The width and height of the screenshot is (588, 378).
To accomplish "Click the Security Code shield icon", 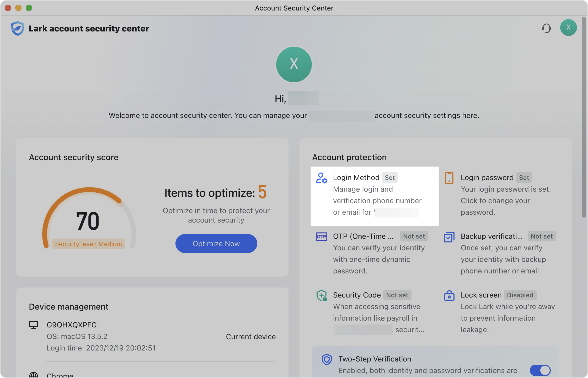I will click(x=322, y=295).
